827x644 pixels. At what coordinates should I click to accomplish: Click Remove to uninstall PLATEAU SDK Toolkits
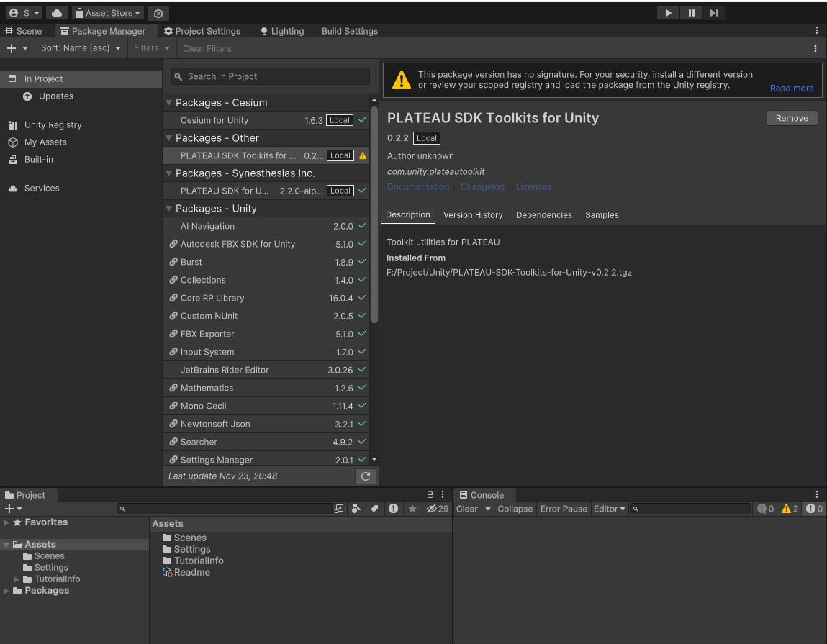[x=792, y=118]
